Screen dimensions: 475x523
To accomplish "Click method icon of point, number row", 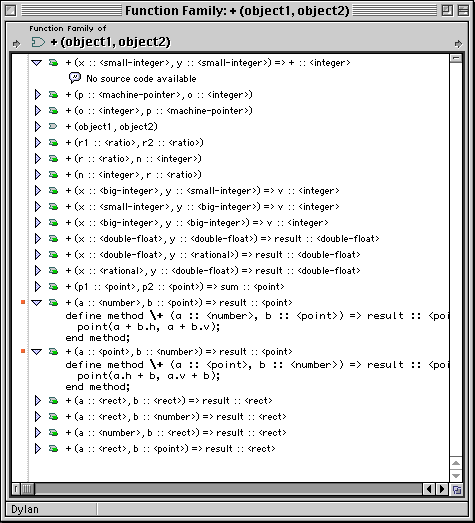I will pyautogui.click(x=53, y=352).
